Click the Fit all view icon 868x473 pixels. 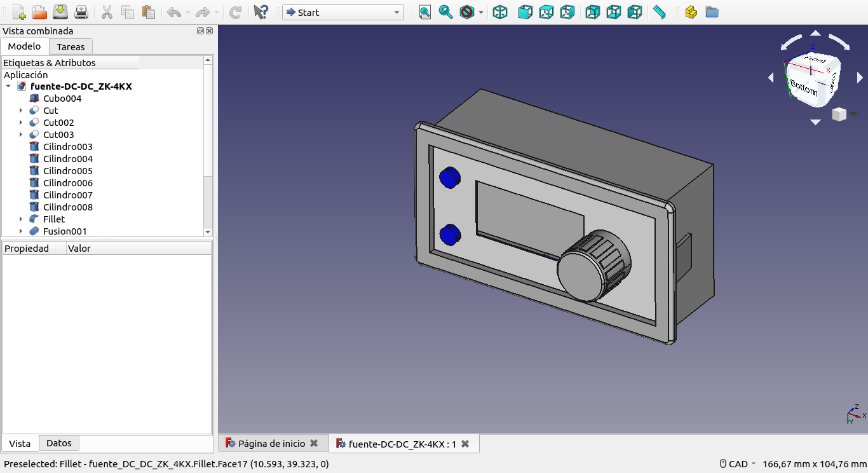[424, 12]
